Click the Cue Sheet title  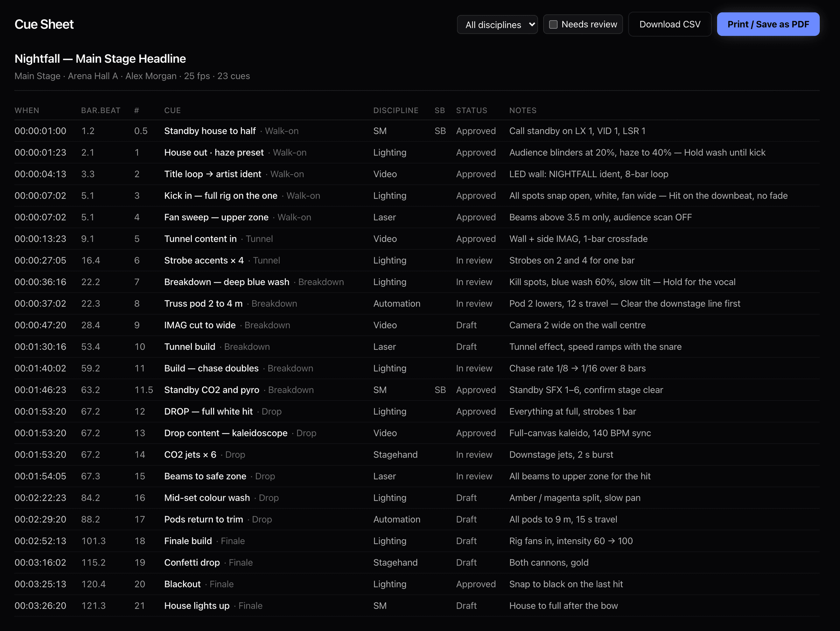[x=44, y=24]
